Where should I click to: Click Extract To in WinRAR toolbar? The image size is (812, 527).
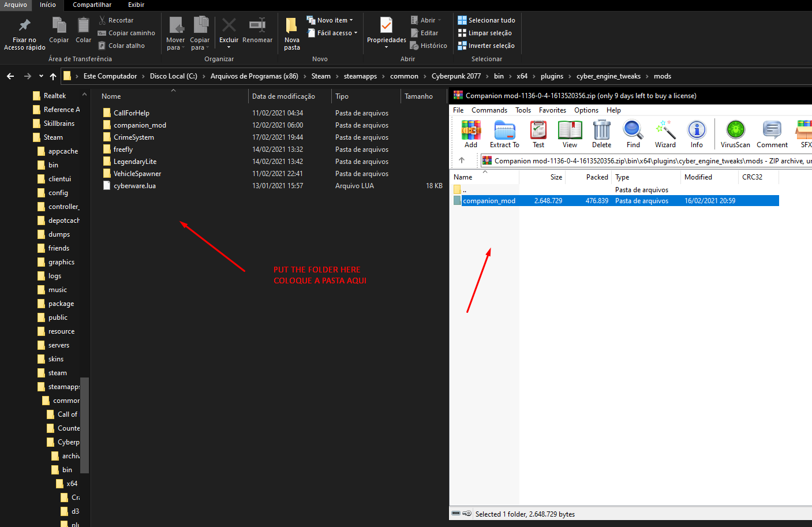click(x=504, y=134)
